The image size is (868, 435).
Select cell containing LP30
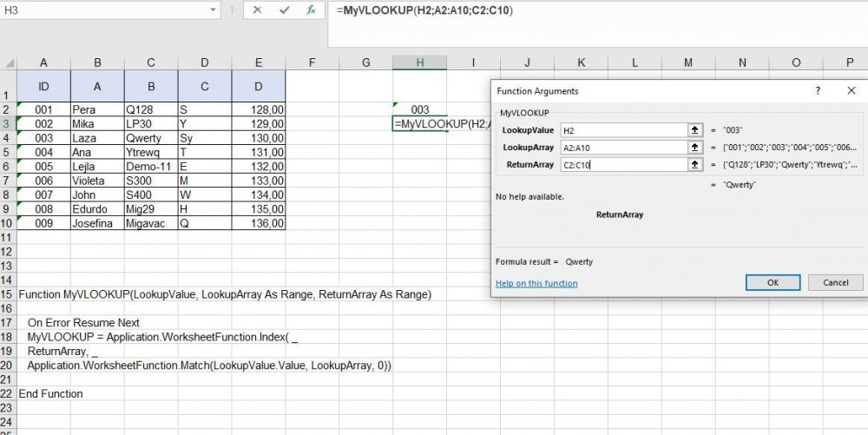(151, 124)
